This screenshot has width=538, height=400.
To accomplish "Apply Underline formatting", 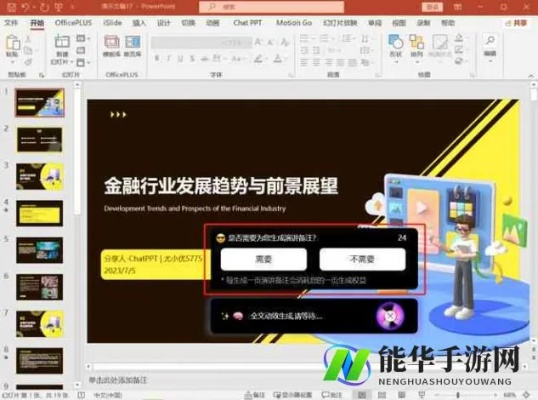I will coord(180,59).
